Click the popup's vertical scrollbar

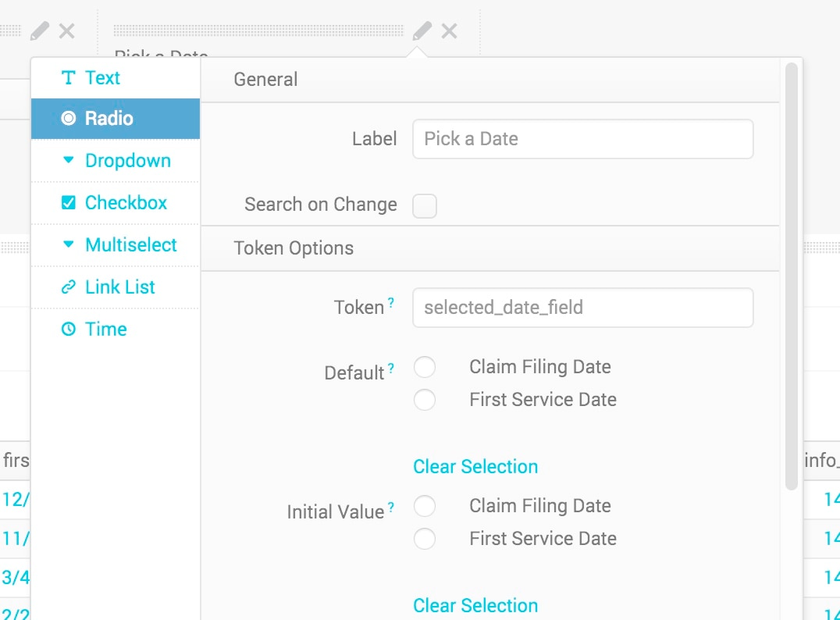(791, 273)
